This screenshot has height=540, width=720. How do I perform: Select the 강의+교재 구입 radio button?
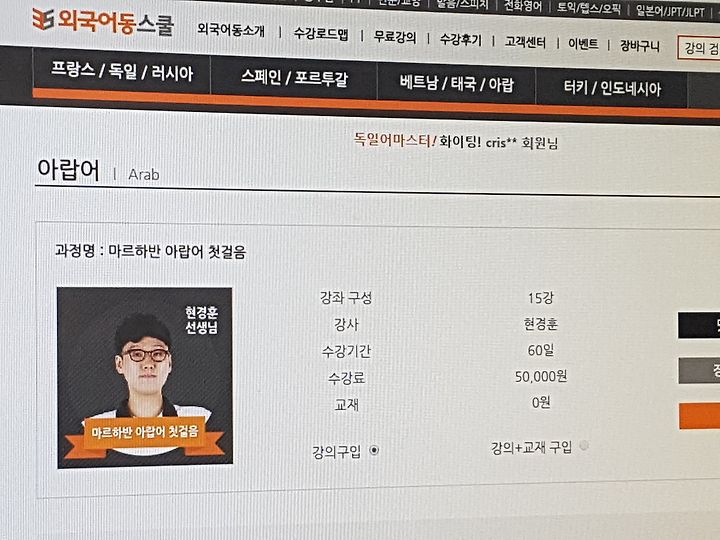(x=584, y=445)
